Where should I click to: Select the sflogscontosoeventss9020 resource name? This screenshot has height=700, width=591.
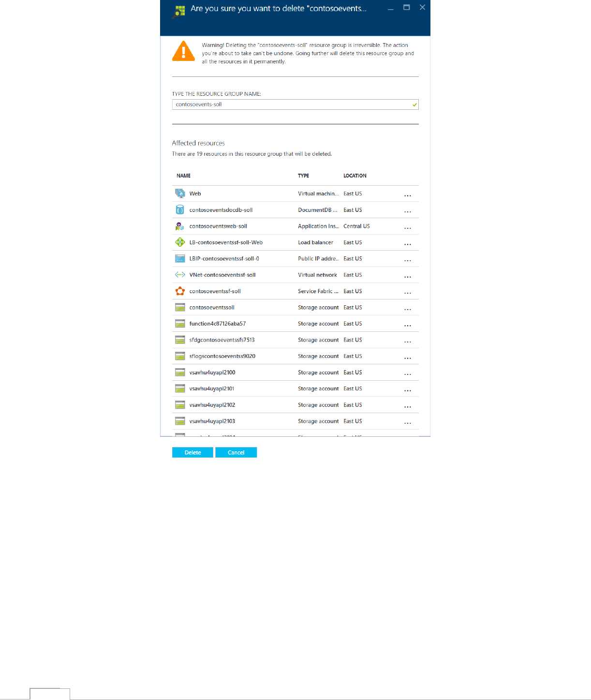tap(222, 356)
